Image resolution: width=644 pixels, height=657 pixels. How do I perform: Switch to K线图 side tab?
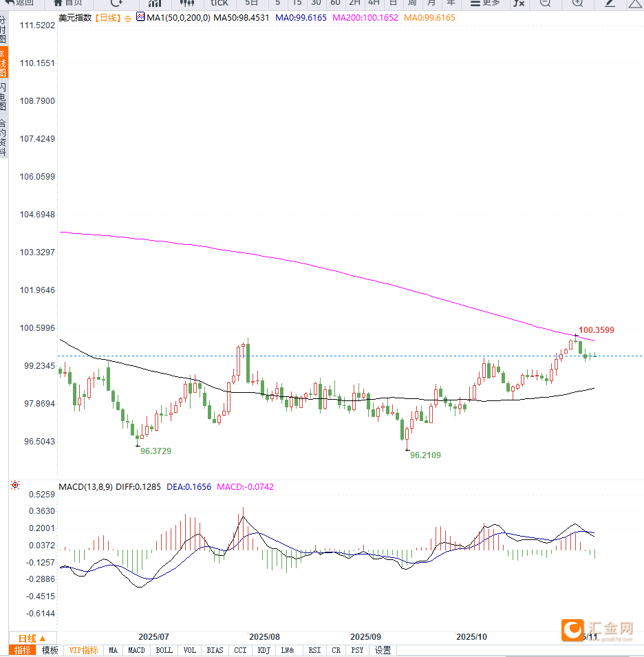pos(3,63)
